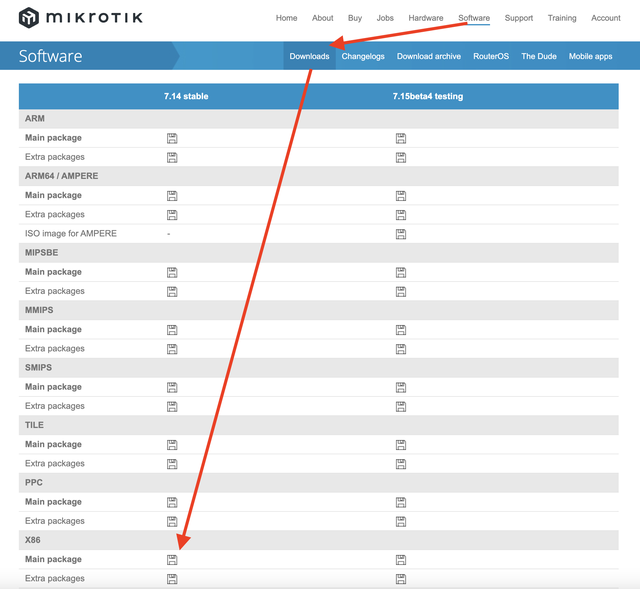This screenshot has width=640, height=589.
Task: Download X86 Main package 7.15beta4 testing
Action: (401, 560)
